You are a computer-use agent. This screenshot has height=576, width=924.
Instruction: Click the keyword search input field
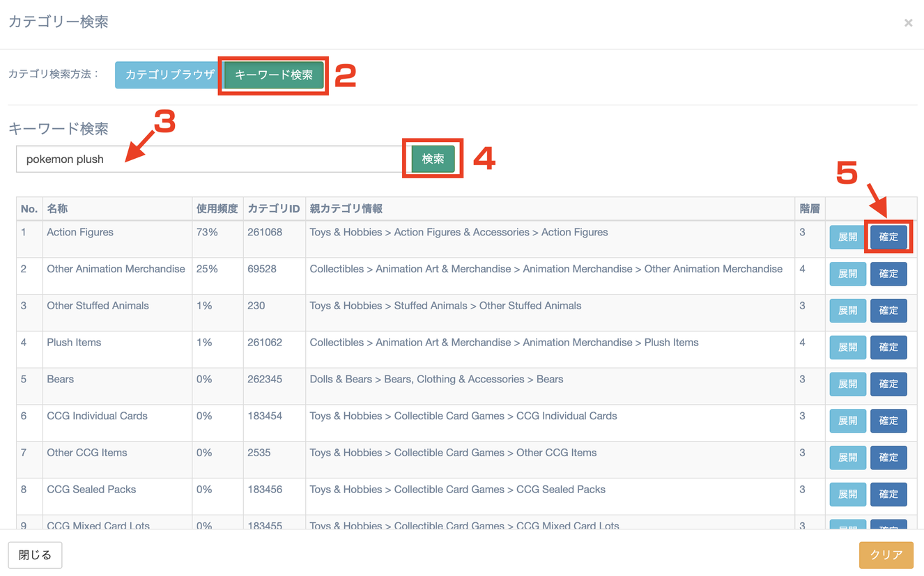pos(209,159)
